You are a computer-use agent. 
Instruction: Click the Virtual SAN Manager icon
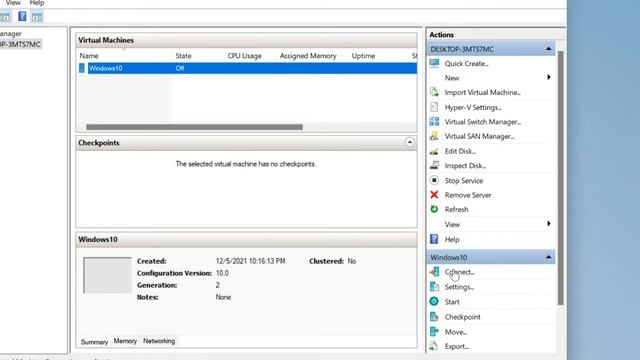point(434,136)
